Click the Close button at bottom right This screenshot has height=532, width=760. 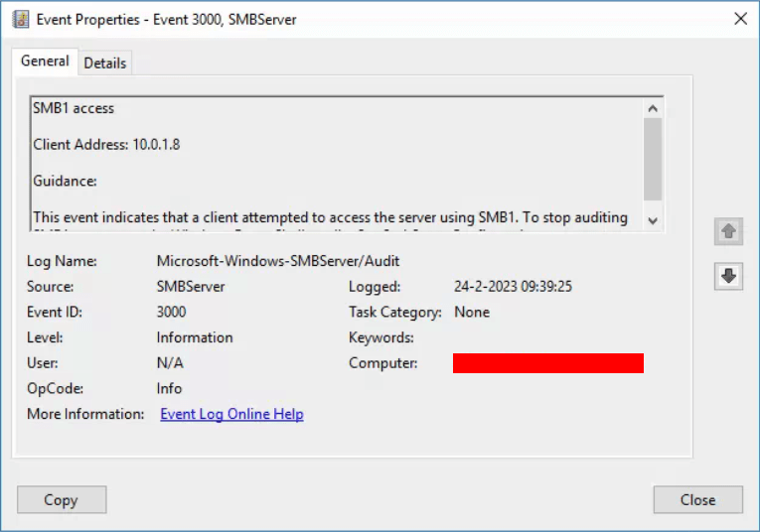click(697, 499)
